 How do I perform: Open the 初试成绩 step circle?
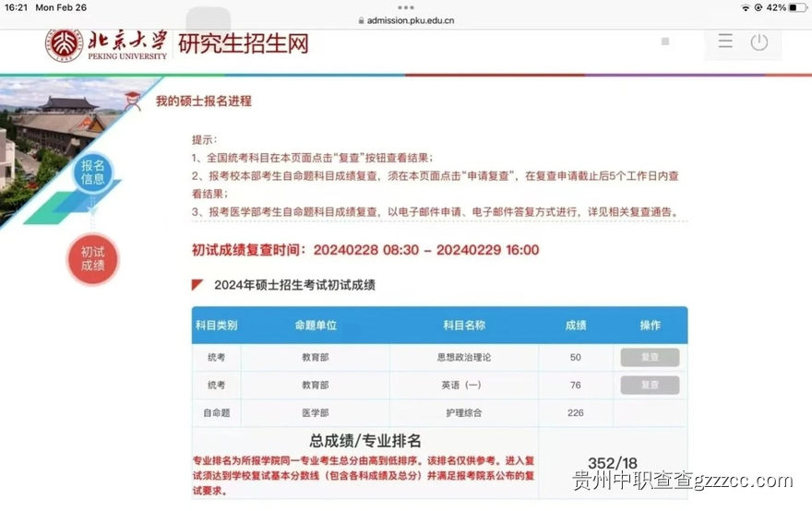92,259
